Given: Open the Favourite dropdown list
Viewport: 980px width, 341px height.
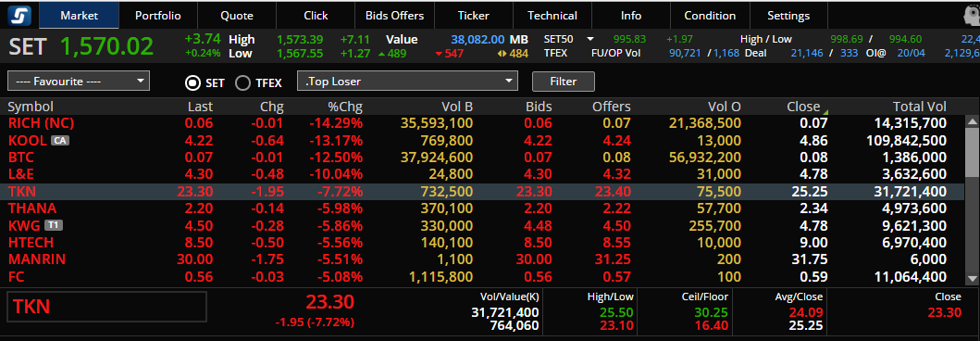Looking at the screenshot, I should (x=79, y=82).
